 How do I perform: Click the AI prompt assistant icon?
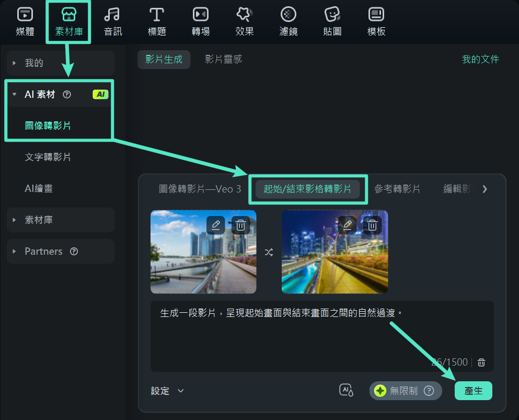click(346, 390)
